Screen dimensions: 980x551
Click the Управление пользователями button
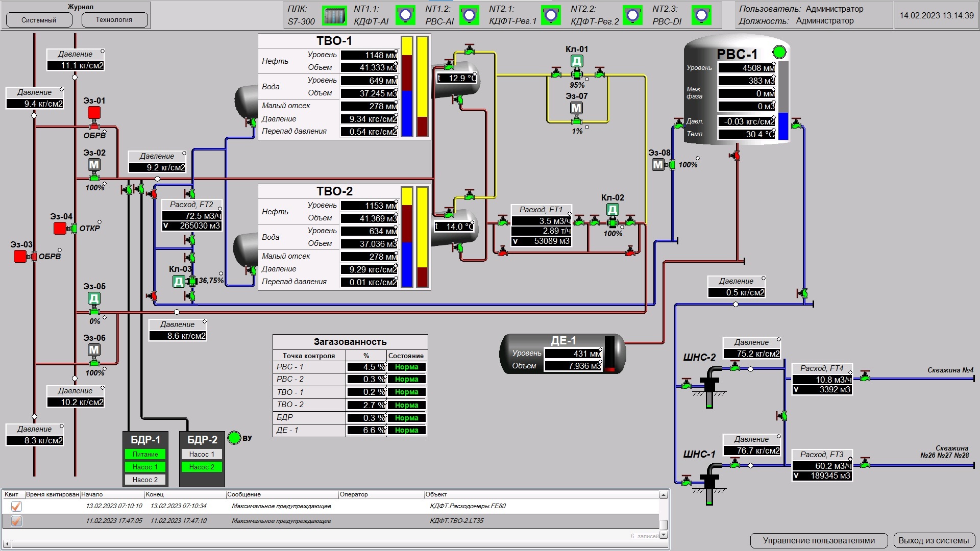point(819,540)
